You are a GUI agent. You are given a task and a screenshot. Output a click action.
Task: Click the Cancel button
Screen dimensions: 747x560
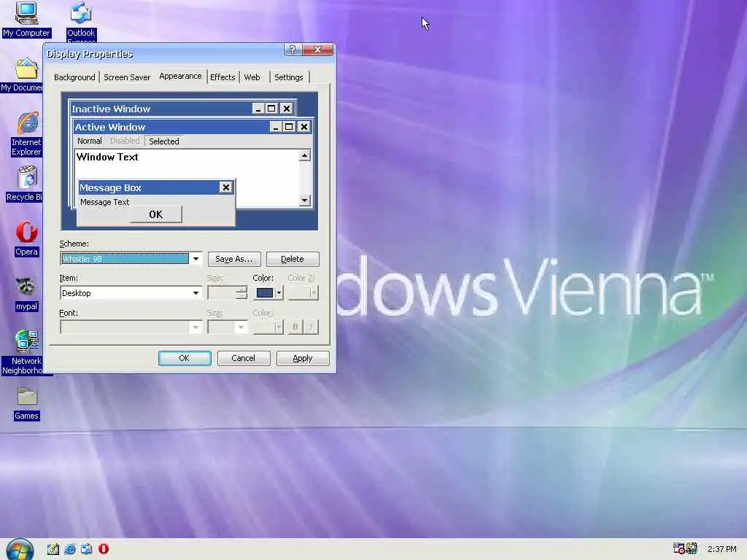pos(244,358)
